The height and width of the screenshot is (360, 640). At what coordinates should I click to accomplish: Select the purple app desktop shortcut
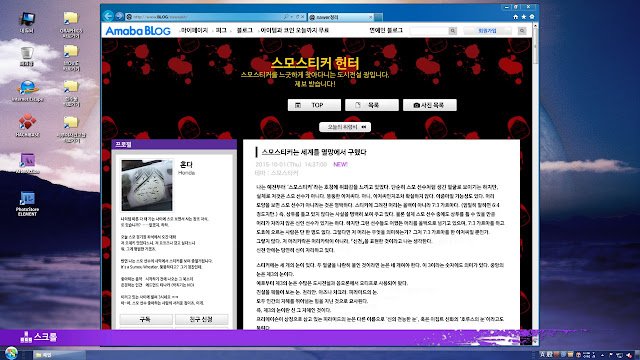click(27, 162)
